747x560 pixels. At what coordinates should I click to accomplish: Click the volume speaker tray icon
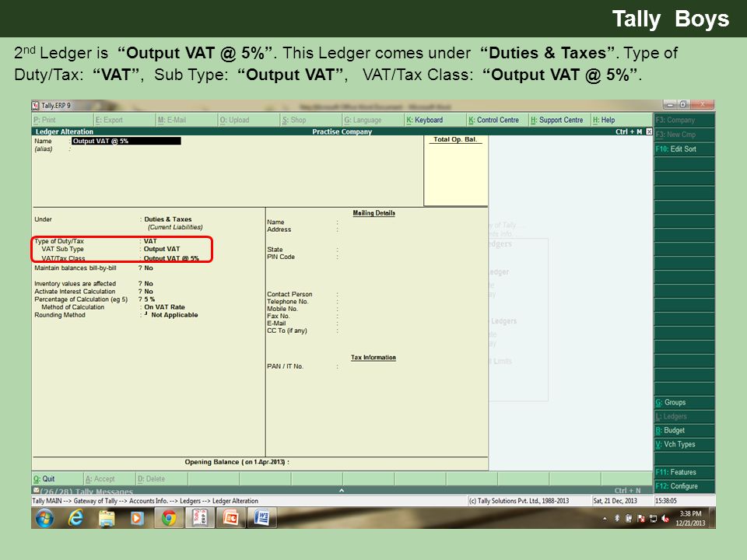pos(665,519)
